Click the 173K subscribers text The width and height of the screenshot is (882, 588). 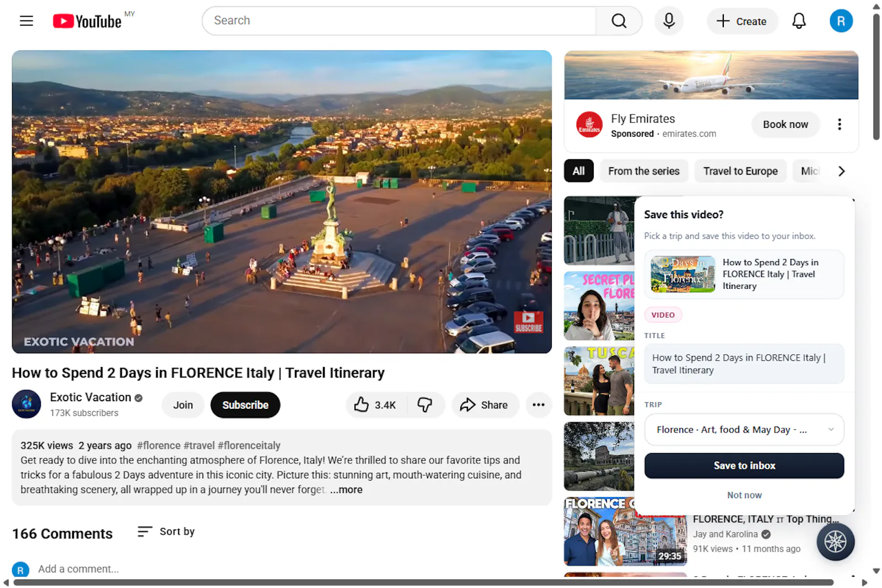pyautogui.click(x=84, y=413)
